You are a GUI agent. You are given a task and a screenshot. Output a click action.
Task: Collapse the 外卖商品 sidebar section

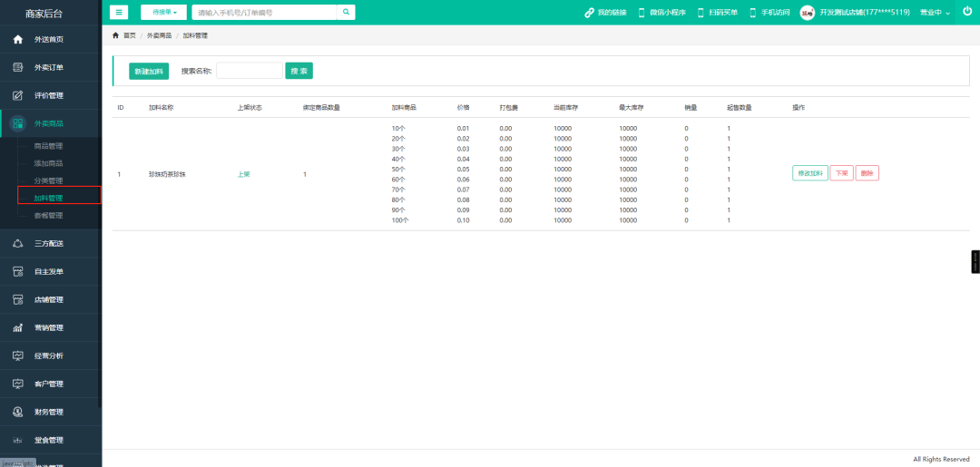49,123
